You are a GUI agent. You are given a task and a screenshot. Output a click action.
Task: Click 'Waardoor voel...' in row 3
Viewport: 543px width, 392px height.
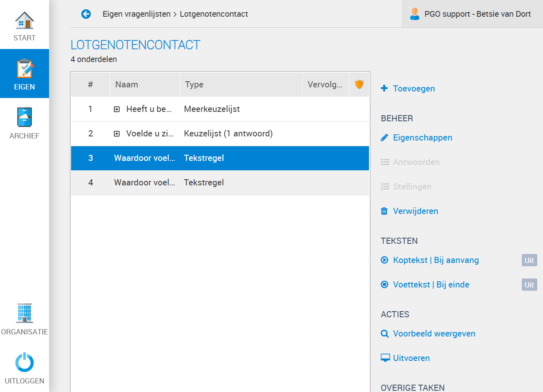point(144,158)
